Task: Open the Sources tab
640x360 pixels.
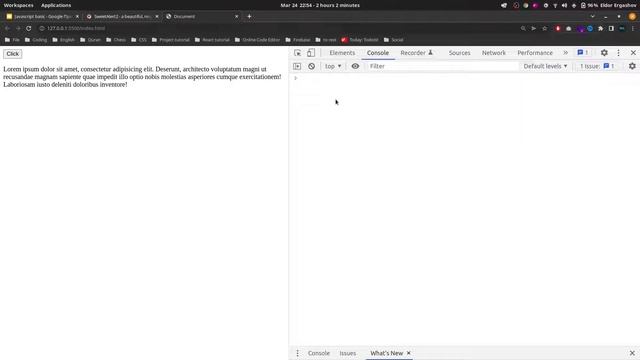Action: 459,53
